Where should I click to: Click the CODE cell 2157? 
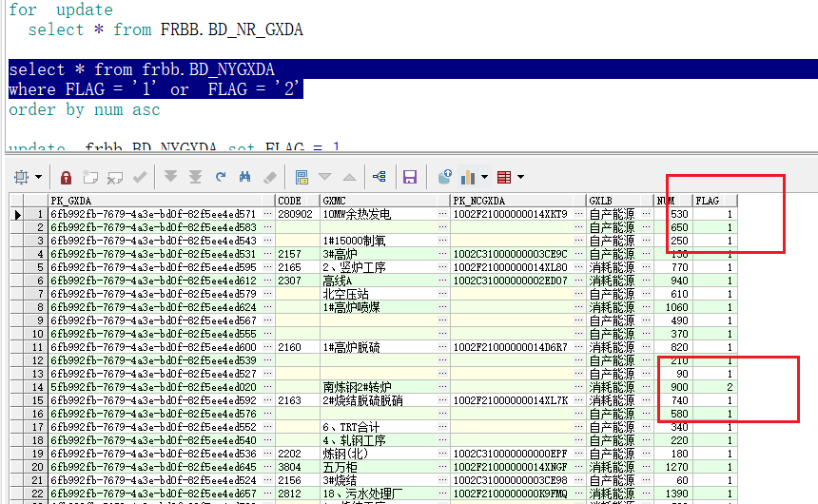297,254
